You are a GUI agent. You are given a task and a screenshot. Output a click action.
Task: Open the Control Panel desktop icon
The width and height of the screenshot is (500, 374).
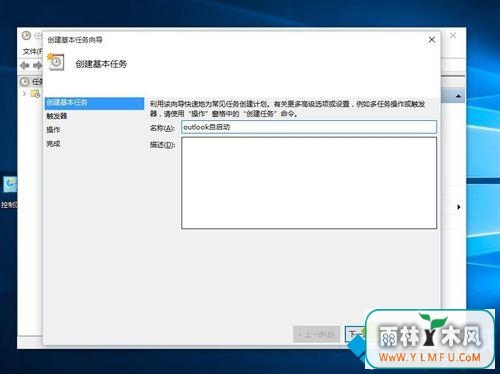click(9, 192)
